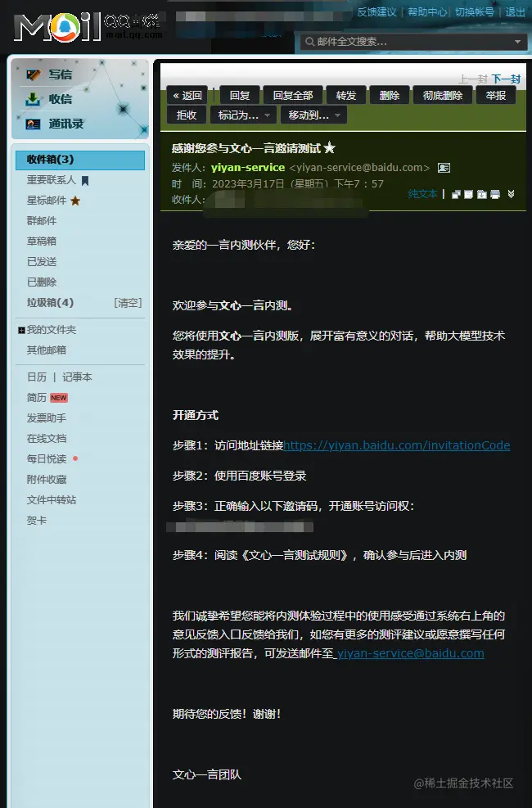Image resolution: width=532 pixels, height=808 pixels.
Task: Click [清空] to empty the junk folder
Action: point(128,302)
